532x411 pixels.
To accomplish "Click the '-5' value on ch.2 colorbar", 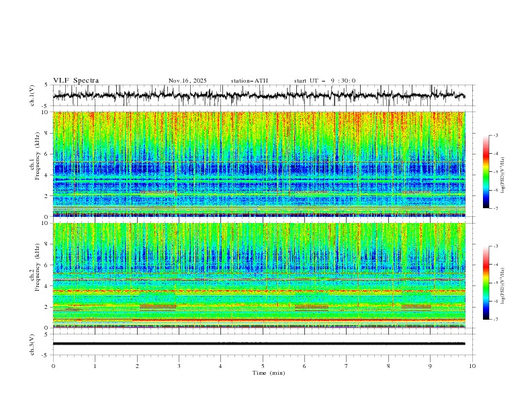I will click(x=495, y=283).
